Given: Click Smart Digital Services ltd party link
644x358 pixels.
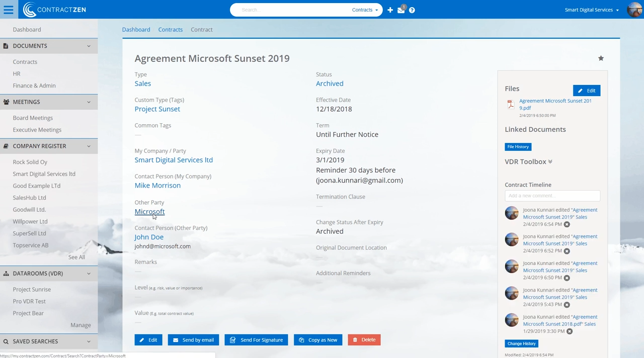Looking at the screenshot, I should (x=174, y=160).
